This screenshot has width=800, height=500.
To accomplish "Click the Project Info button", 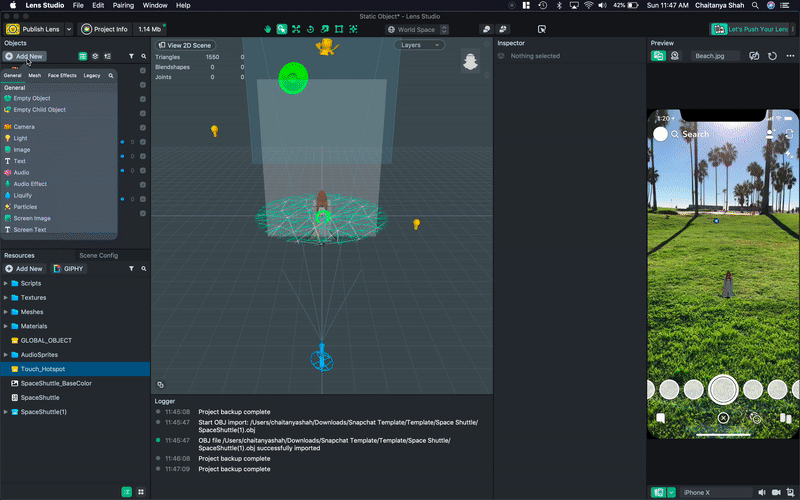I will [105, 29].
